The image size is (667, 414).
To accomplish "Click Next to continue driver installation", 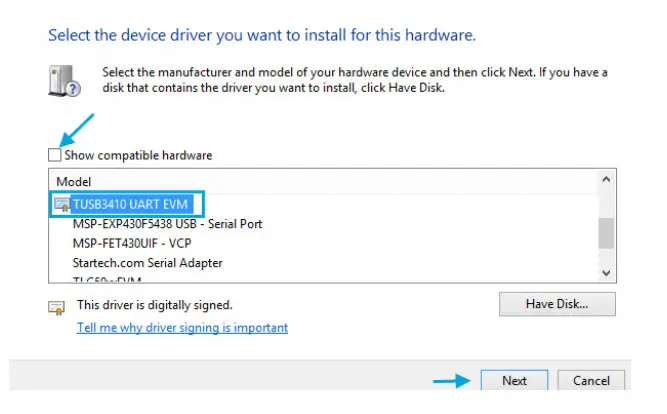I will 514,381.
